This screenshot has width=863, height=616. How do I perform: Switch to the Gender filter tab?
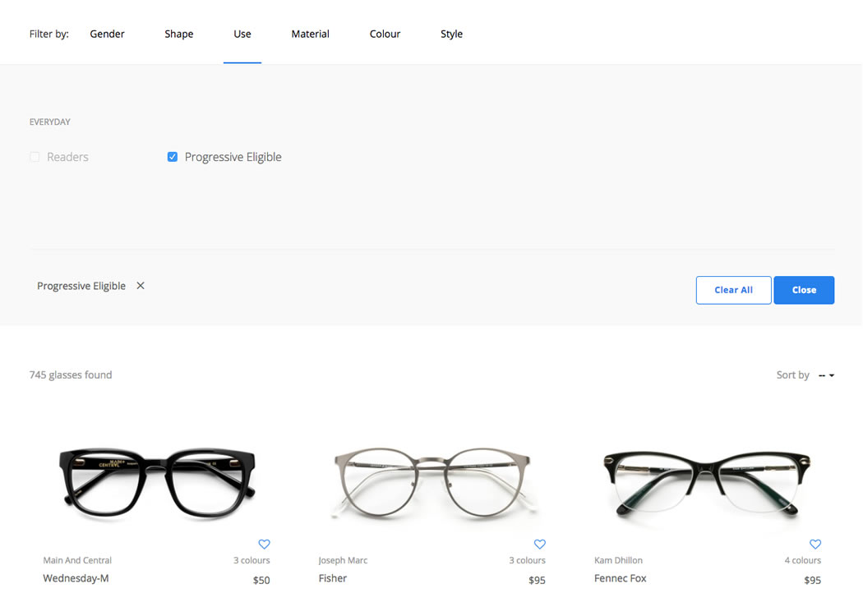tap(107, 34)
